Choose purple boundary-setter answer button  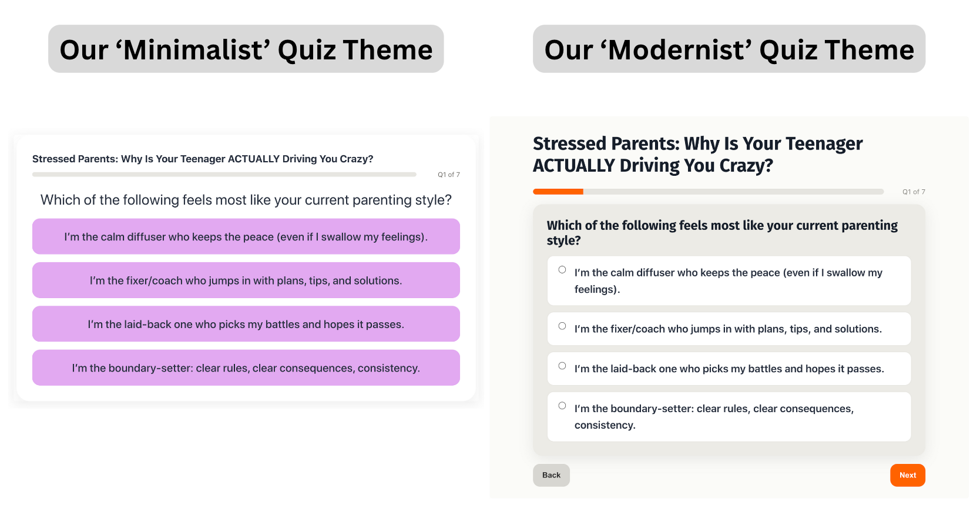[x=246, y=367]
